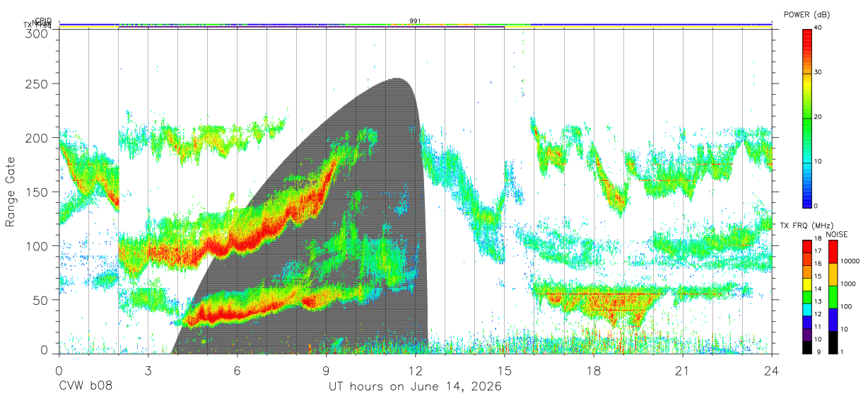
Task: Click the '1' NOISE scale label
Action: 841,351
